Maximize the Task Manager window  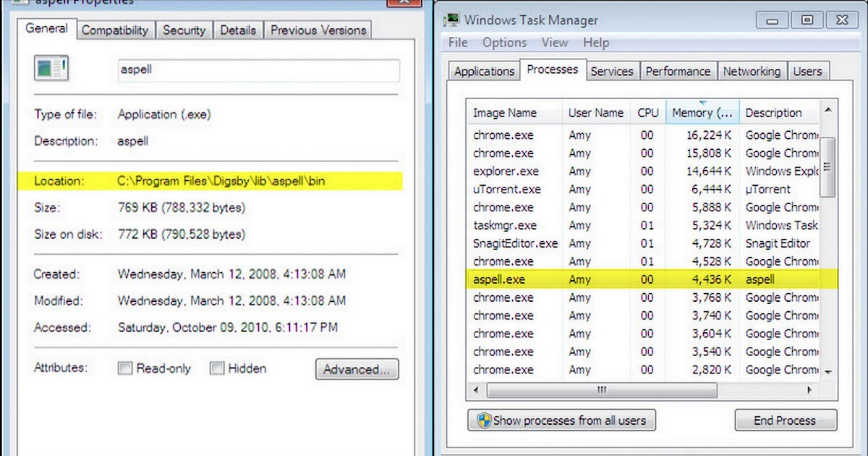(807, 20)
